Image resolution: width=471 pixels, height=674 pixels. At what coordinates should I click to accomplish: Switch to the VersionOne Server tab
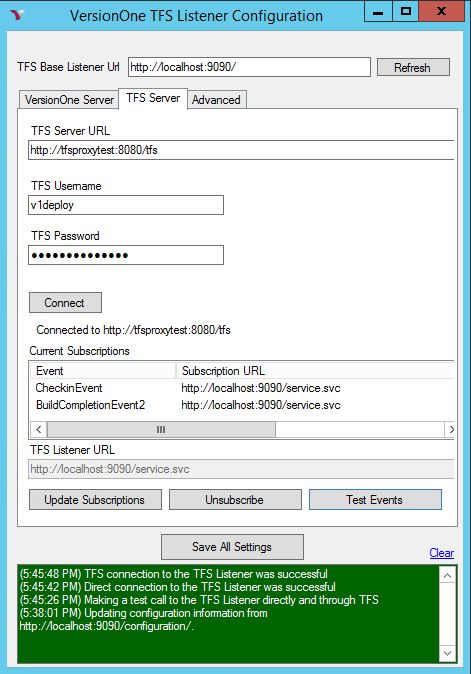pyautogui.click(x=69, y=100)
